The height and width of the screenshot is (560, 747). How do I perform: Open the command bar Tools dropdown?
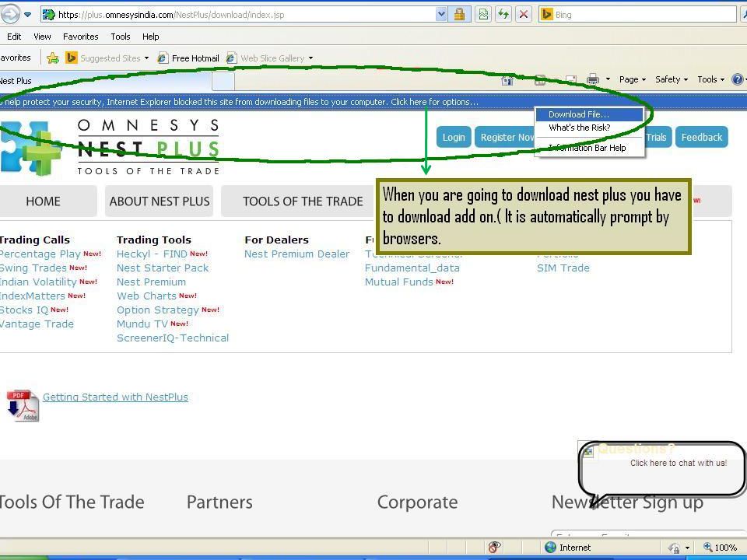pos(710,79)
